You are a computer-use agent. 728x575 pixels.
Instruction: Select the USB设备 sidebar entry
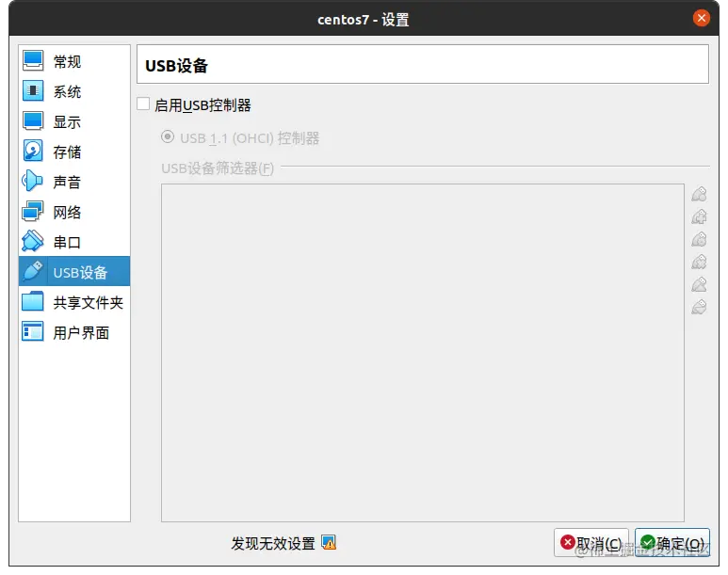click(74, 271)
